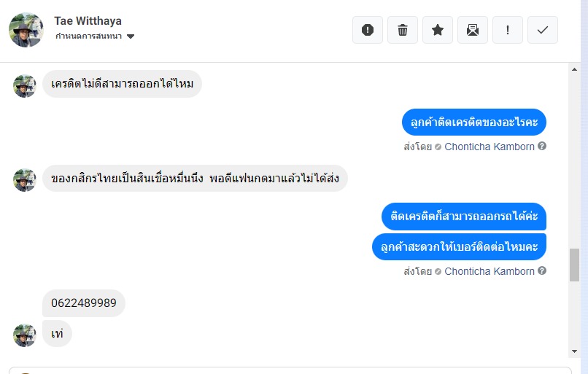Click avatar beside เครดิตไม่ดี message

(25, 85)
